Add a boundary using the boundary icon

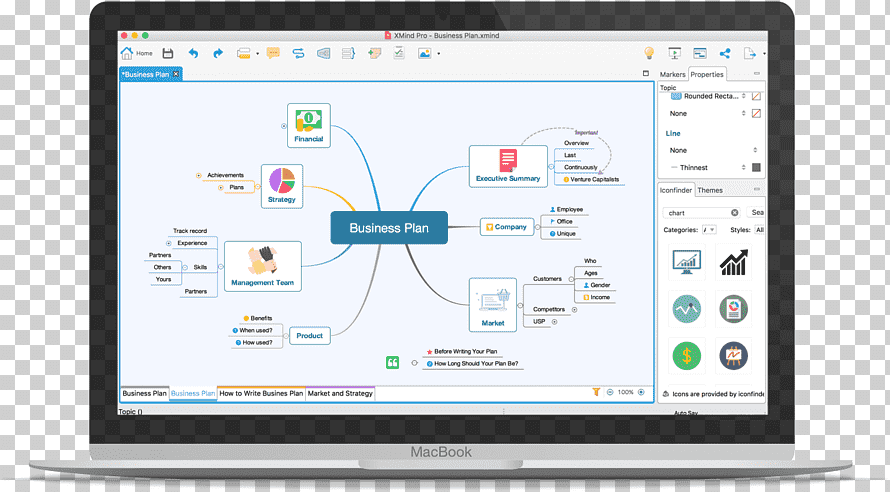click(323, 53)
